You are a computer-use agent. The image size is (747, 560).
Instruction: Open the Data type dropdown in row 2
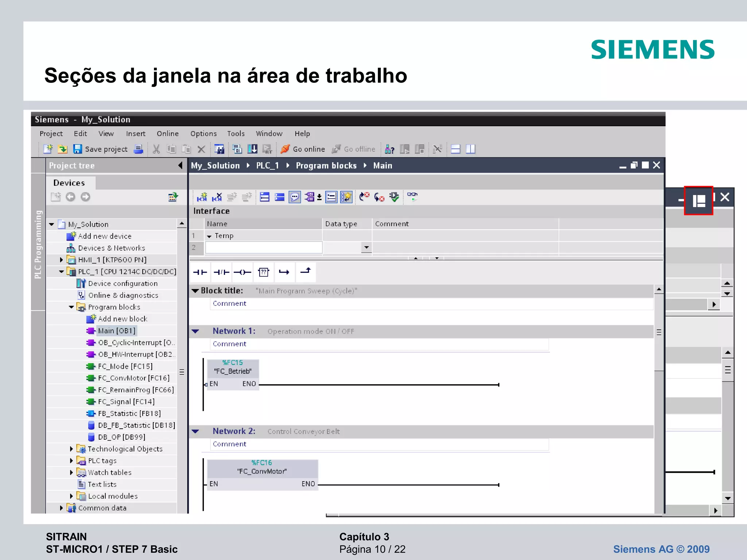[x=366, y=248]
